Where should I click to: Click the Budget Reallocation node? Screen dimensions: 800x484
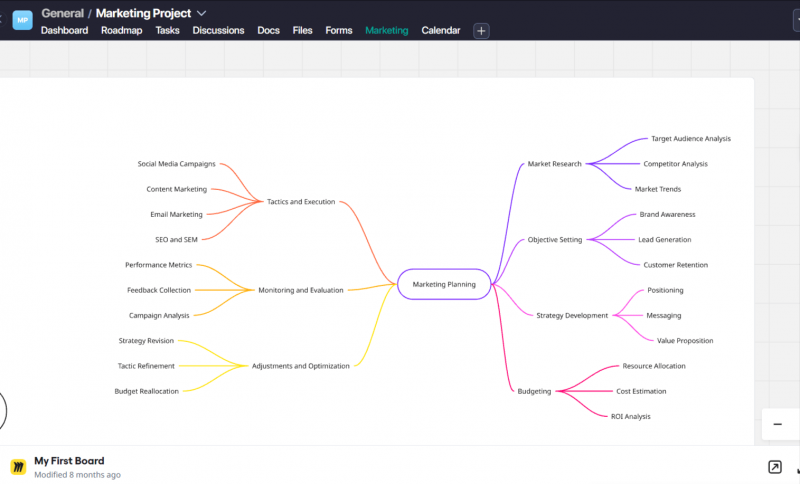click(x=146, y=391)
